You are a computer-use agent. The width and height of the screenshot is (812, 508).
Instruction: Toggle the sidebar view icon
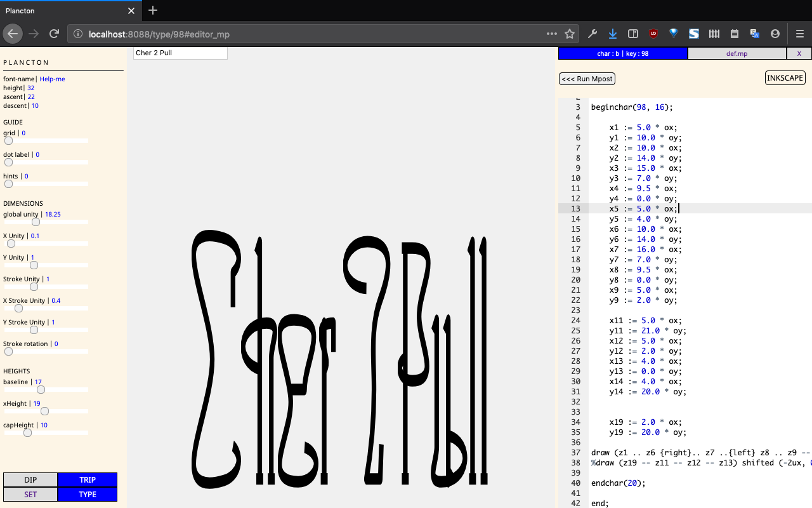pos(632,34)
